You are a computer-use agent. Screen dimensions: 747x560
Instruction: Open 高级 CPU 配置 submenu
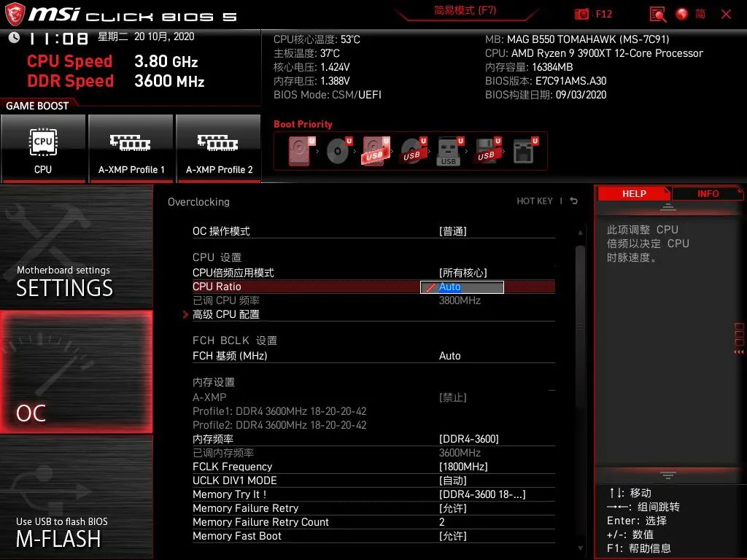click(x=226, y=314)
